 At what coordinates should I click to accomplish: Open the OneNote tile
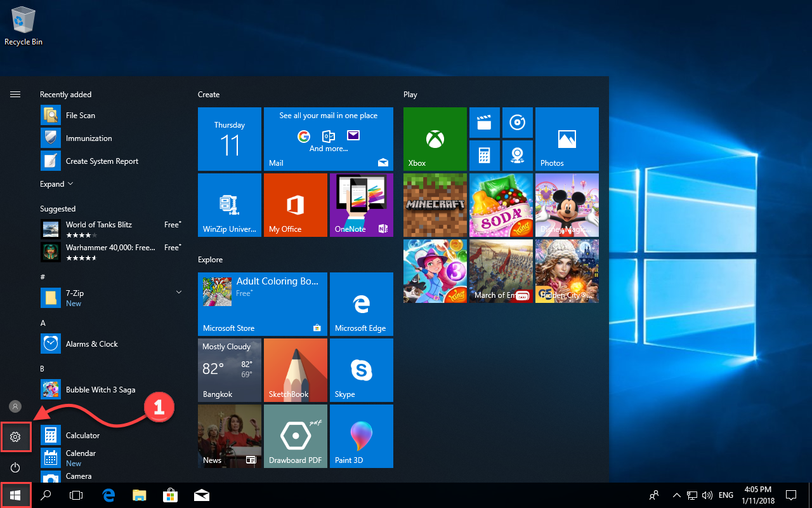tap(362, 205)
